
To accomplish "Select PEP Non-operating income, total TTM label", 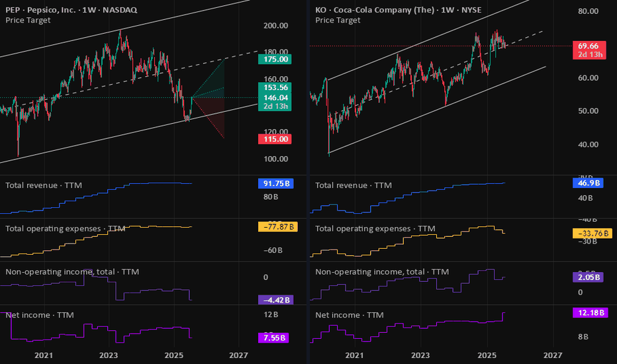I will click(x=72, y=272).
